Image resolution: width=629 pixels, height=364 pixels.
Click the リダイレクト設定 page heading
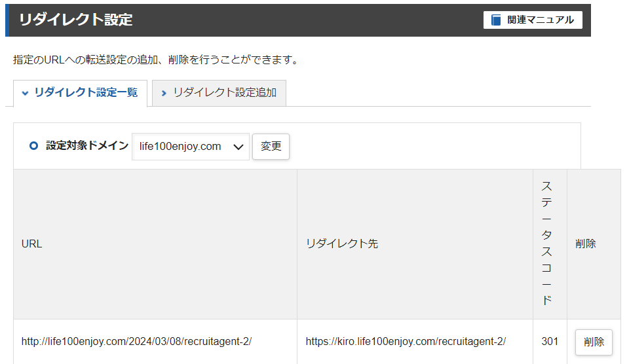75,20
